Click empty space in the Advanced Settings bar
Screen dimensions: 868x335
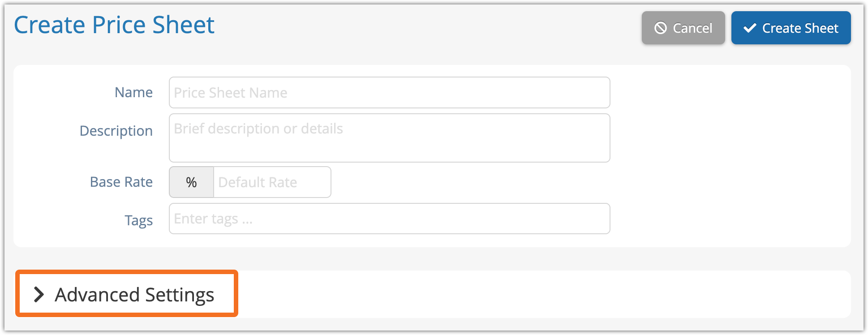537,294
